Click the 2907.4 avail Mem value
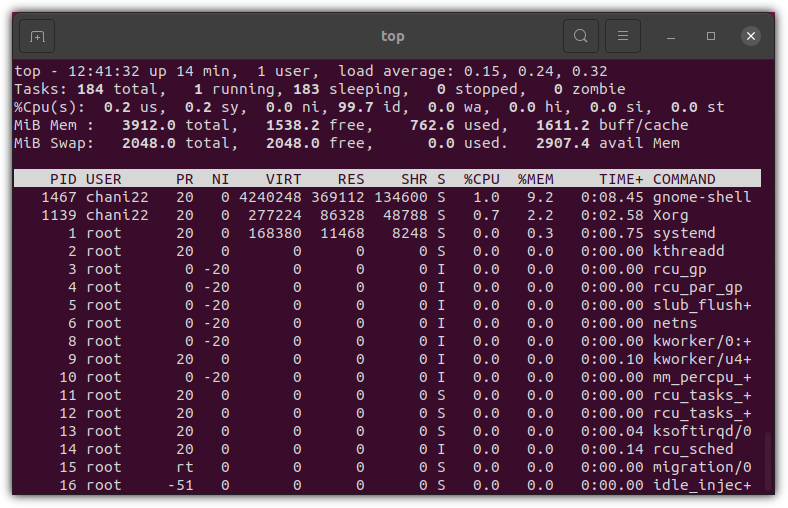The image size is (788, 508). (x=562, y=143)
